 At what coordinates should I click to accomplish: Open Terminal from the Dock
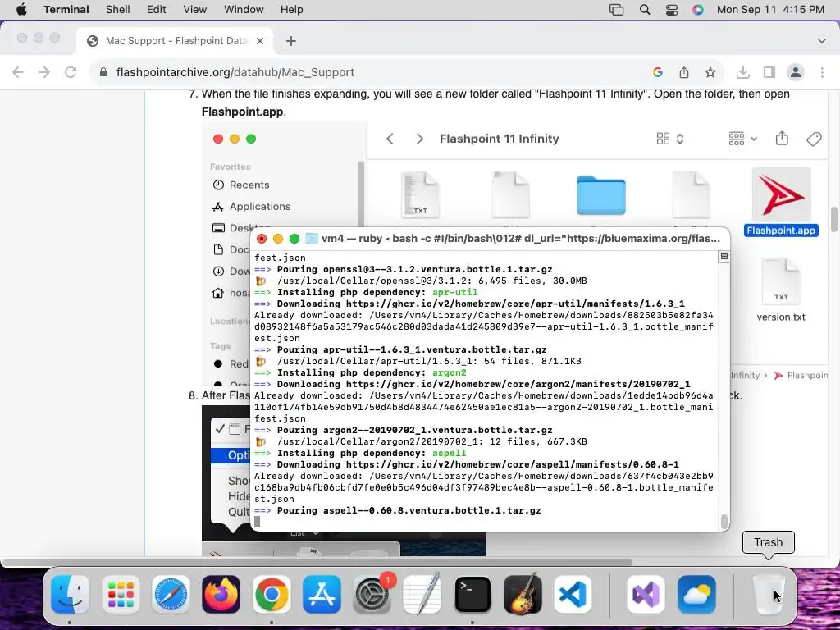tap(472, 595)
